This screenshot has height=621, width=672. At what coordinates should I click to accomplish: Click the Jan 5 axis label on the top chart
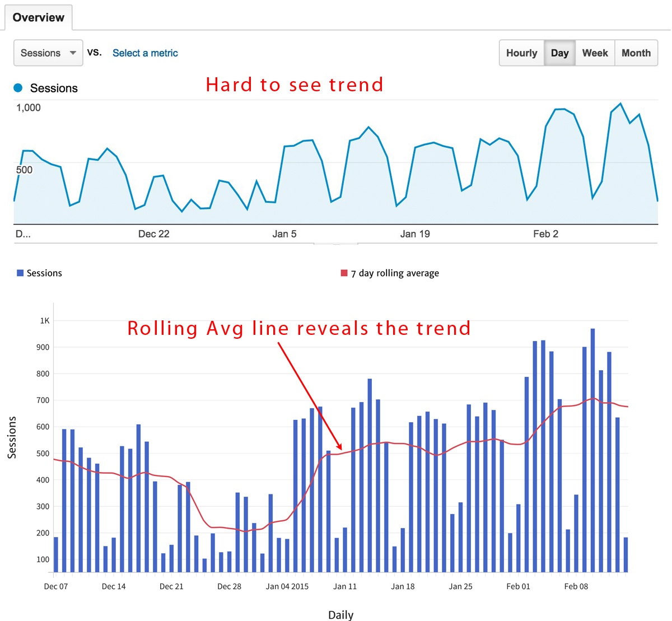(x=284, y=234)
